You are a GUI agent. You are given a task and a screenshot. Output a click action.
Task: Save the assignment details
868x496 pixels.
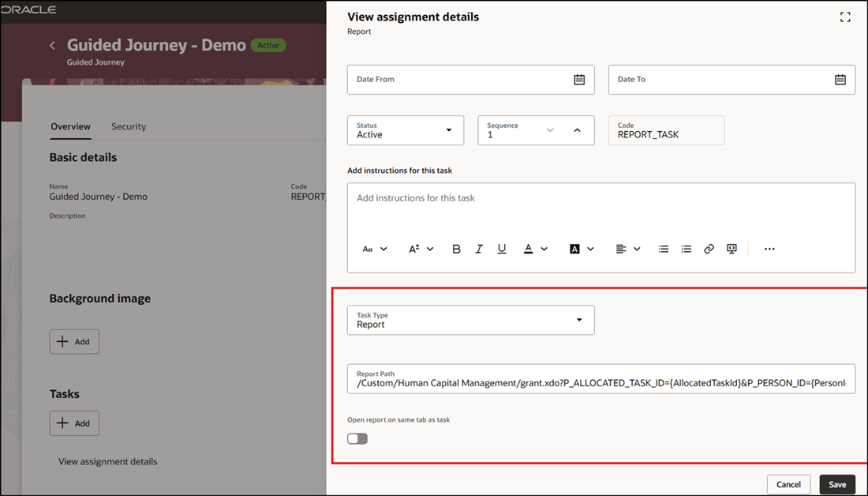[x=836, y=483]
